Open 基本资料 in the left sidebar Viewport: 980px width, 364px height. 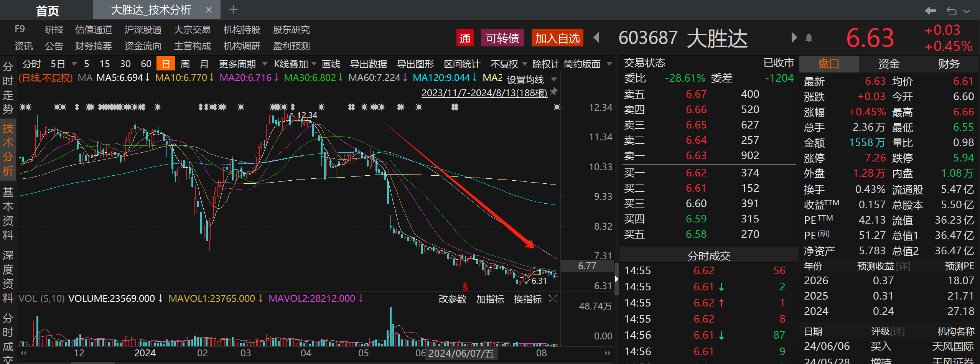(x=8, y=214)
